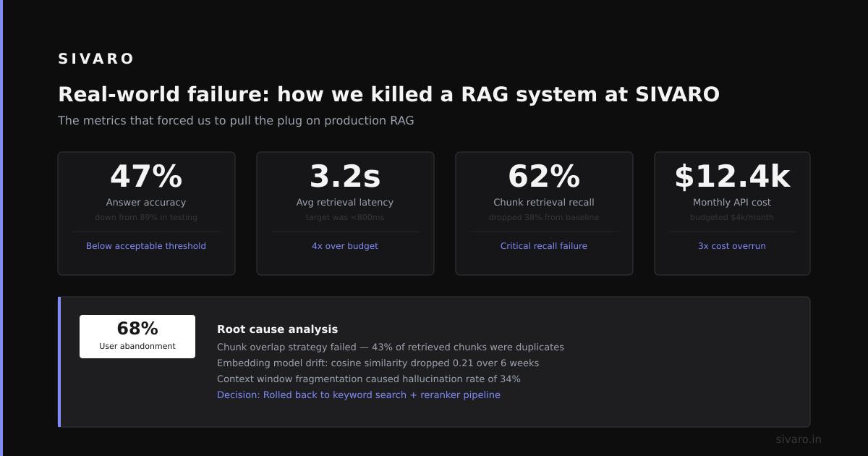This screenshot has width=868, height=456.
Task: Click 'dropped 38% from baseline' note
Action: pos(544,217)
